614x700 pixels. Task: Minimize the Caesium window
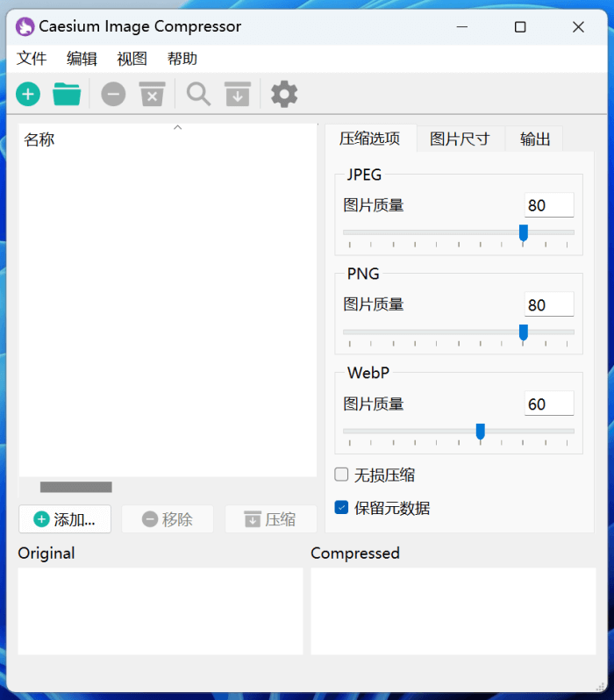point(462,27)
